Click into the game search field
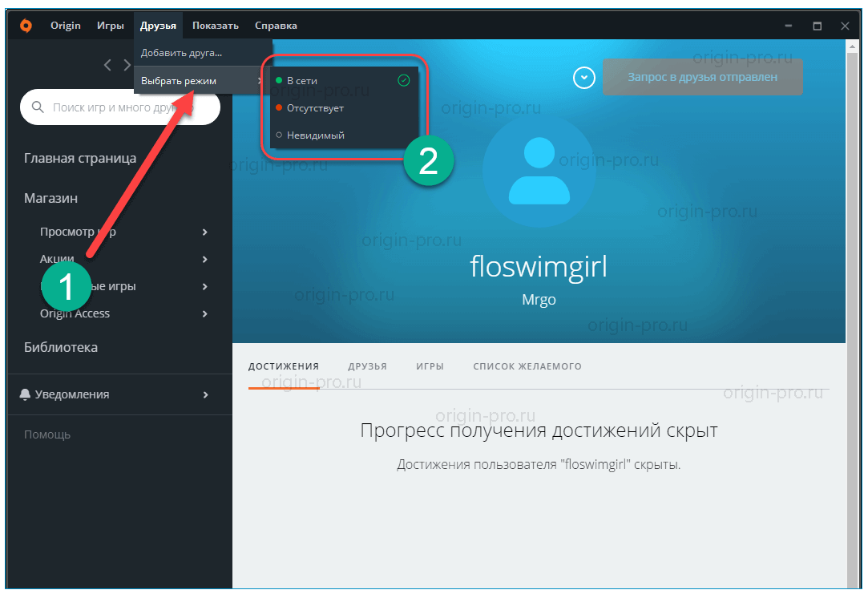Screen dimensions: 868x594 click(120, 107)
